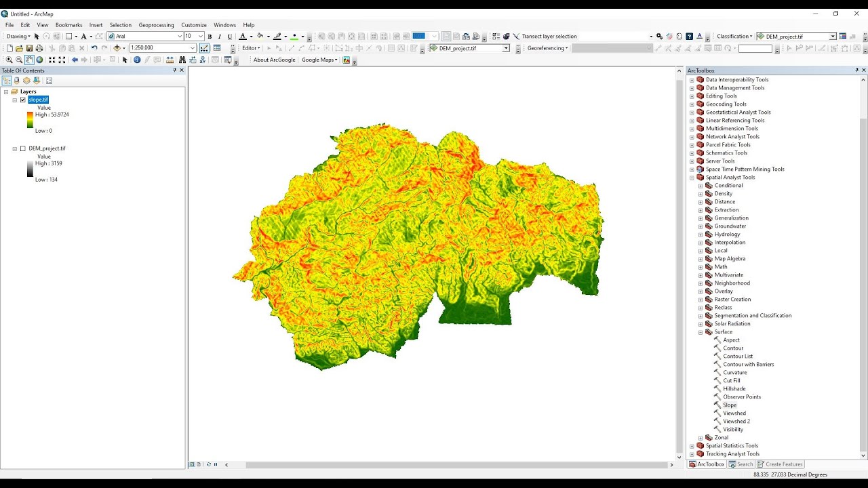Open the Find binoculars tool
The width and height of the screenshot is (868, 488).
pos(182,60)
